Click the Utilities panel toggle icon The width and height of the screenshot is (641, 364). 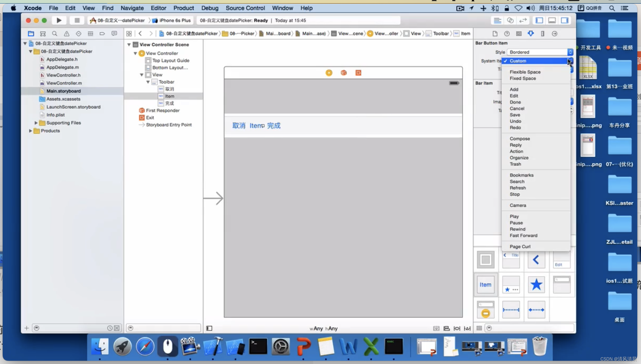click(x=565, y=20)
